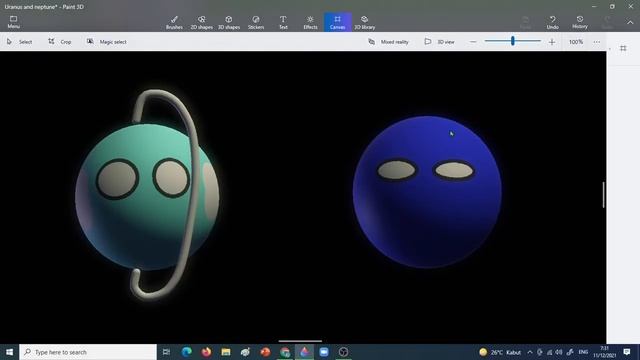The image size is (640, 360).
Task: Select the Text tool
Action: coord(283,22)
